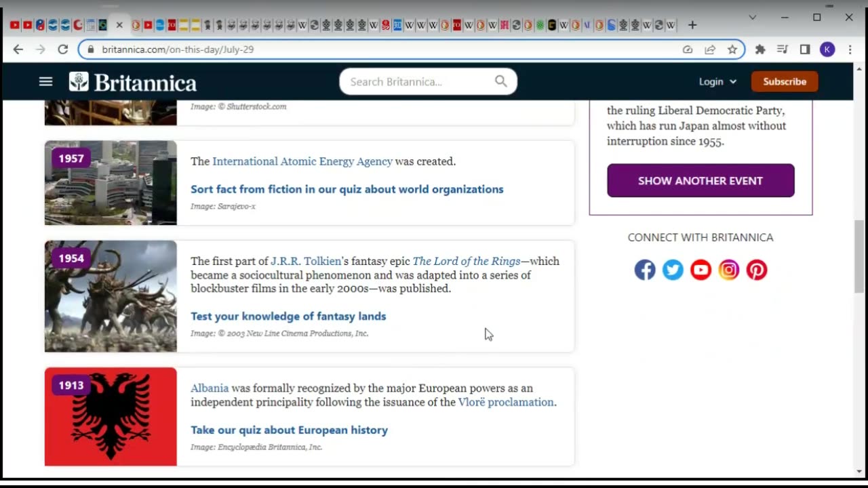868x488 pixels.
Task: Go back to the previous page
Action: click(18, 49)
